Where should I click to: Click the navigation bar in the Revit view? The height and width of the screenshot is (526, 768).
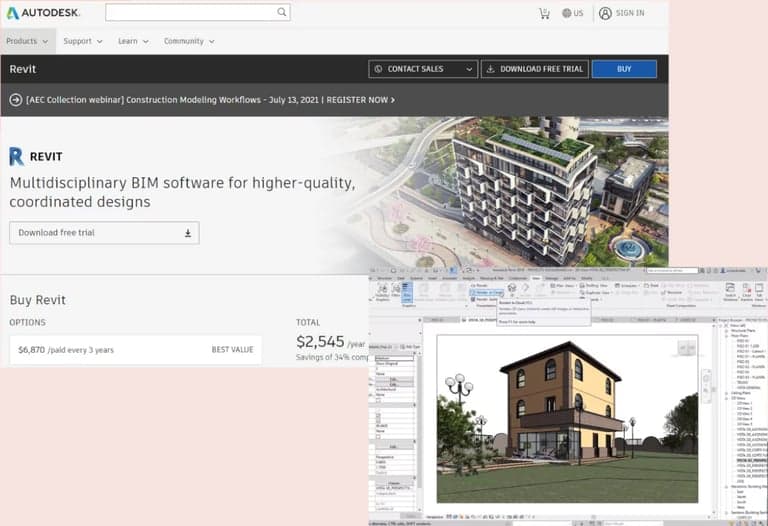coord(706,386)
